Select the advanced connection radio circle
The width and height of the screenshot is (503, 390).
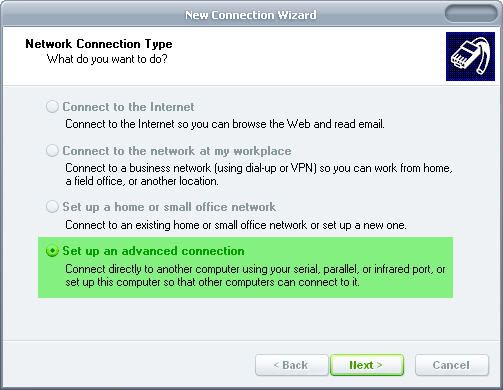52,251
